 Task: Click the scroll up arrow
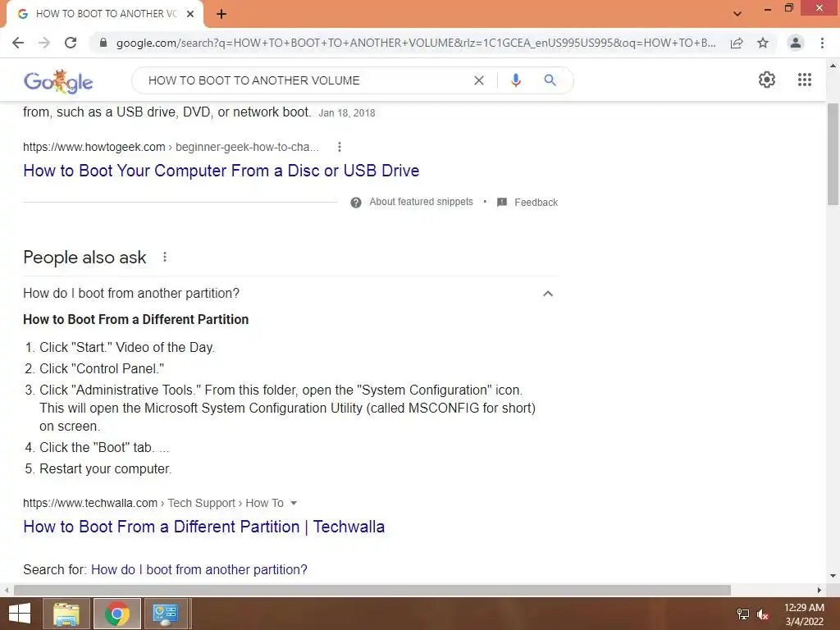tap(833, 66)
